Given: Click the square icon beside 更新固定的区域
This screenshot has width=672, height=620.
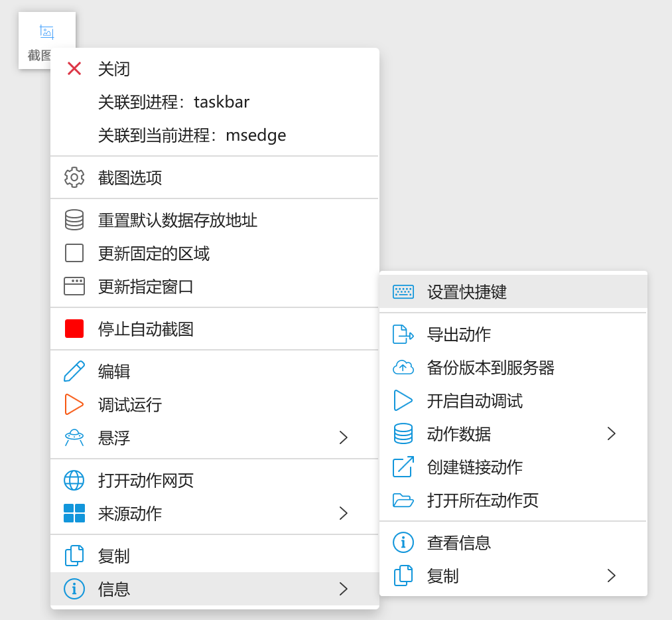Looking at the screenshot, I should (x=74, y=253).
